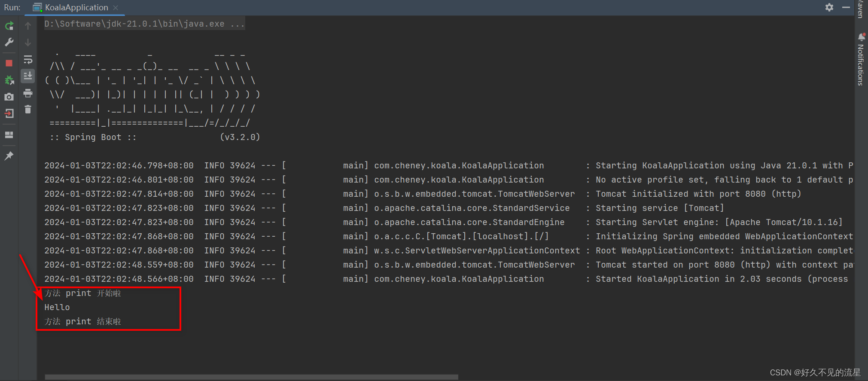This screenshot has width=868, height=381.
Task: Click the horizontal scrollbar under the console
Action: 251,377
